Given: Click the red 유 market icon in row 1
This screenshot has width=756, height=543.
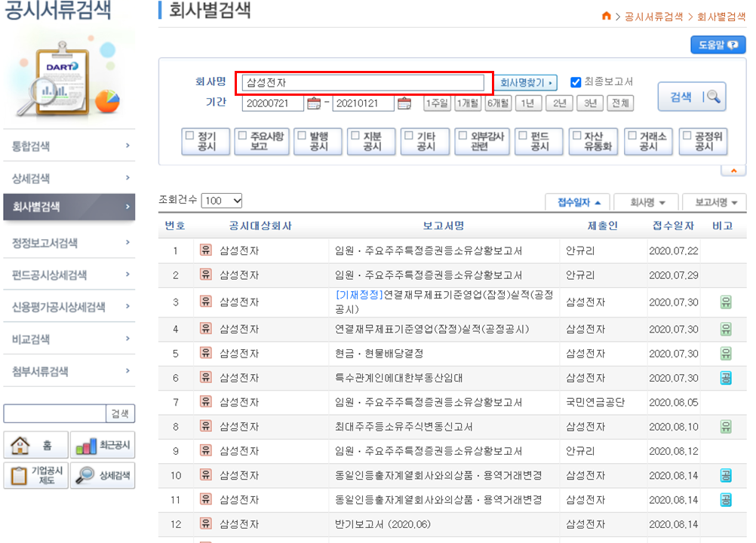Looking at the screenshot, I should coord(206,250).
